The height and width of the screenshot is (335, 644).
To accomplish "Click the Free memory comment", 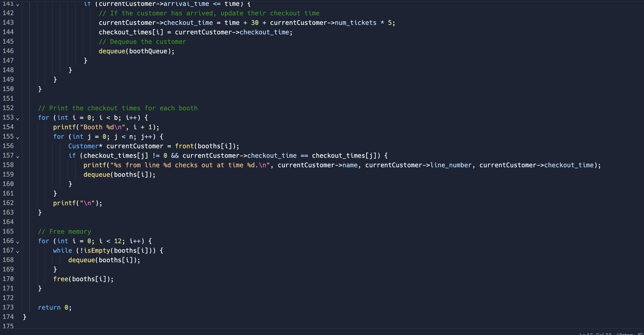I will (x=65, y=231).
